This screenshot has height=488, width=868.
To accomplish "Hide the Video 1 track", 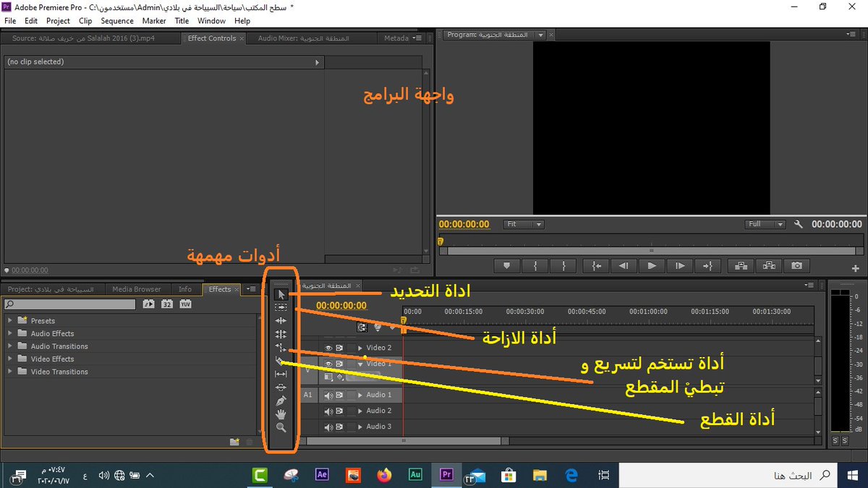I will point(328,364).
